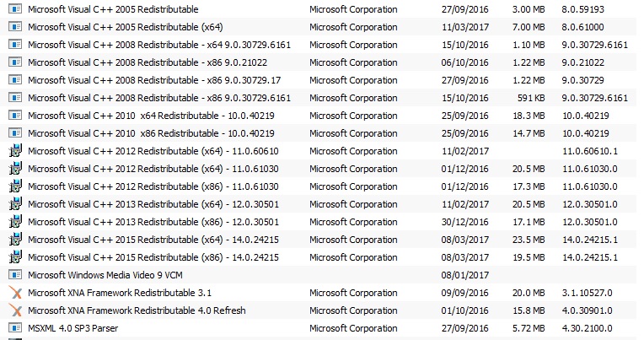Image resolution: width=644 pixels, height=340 pixels.
Task: Click version number 11.0.60610.1
Action: click(x=590, y=151)
